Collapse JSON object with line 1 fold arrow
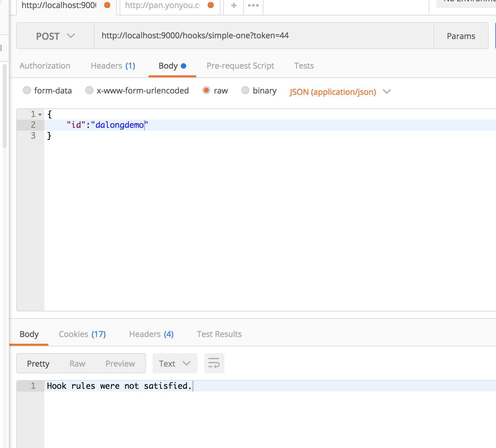The width and height of the screenshot is (496, 448). (40, 114)
